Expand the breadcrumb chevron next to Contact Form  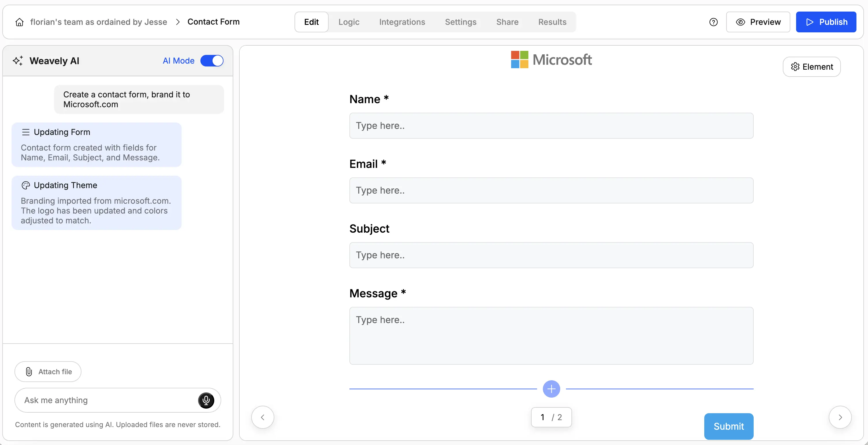tap(177, 22)
